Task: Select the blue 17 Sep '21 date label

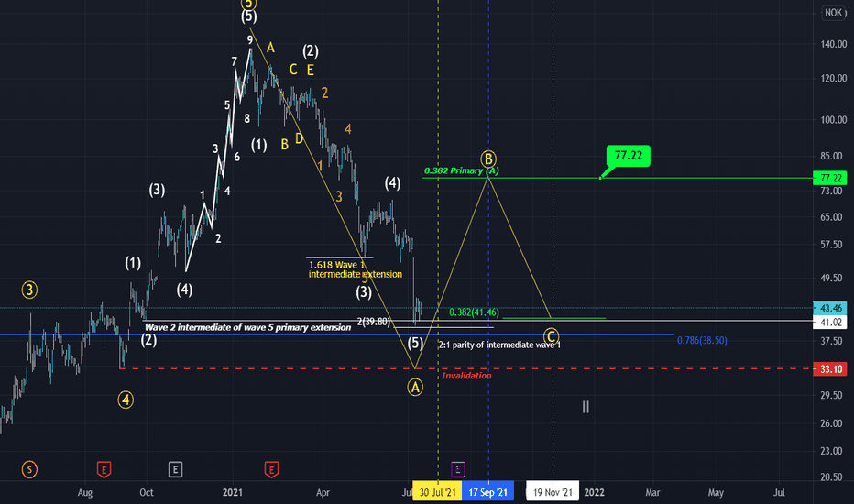Action: pos(487,493)
